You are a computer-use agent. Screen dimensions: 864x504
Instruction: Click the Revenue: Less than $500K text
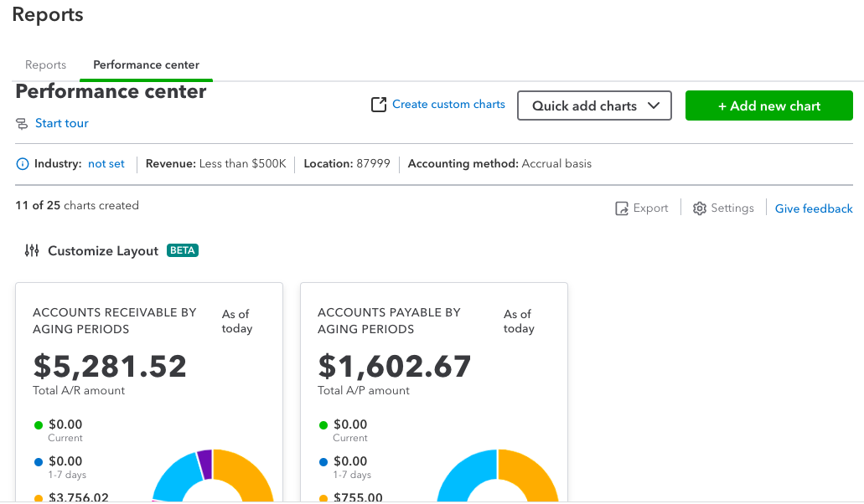[x=216, y=164]
